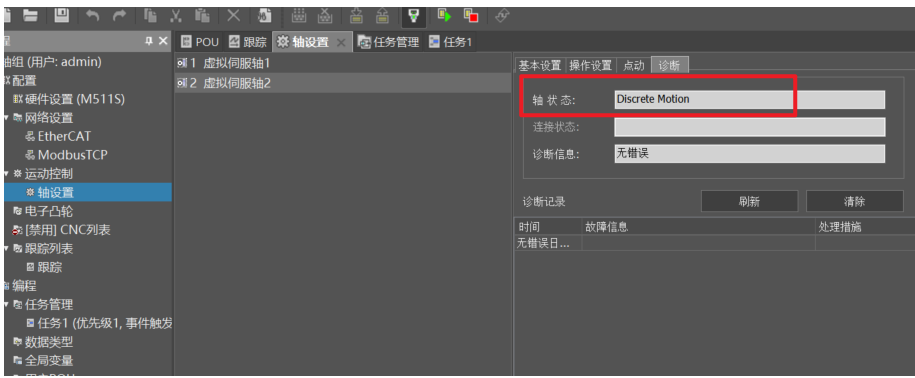Viewport: 915px width, 378px height.
Task: Collapse the 跟踪列表 tree node
Action: [x=6, y=248]
